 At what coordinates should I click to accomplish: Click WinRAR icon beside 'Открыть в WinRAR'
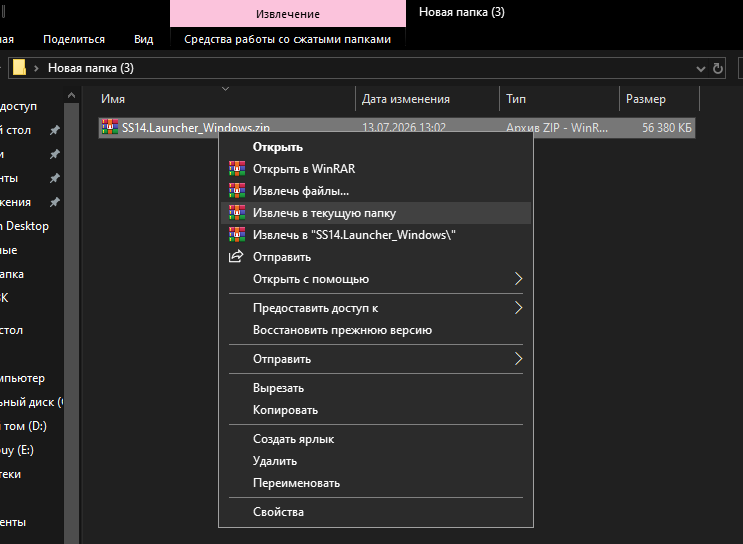tap(237, 169)
